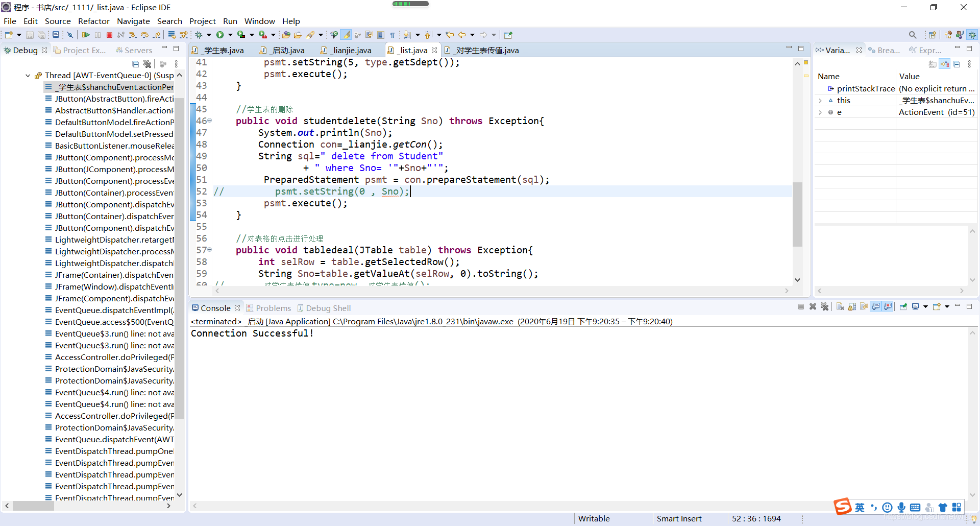Click the editor vertical scrollbar thumb

pos(797,213)
